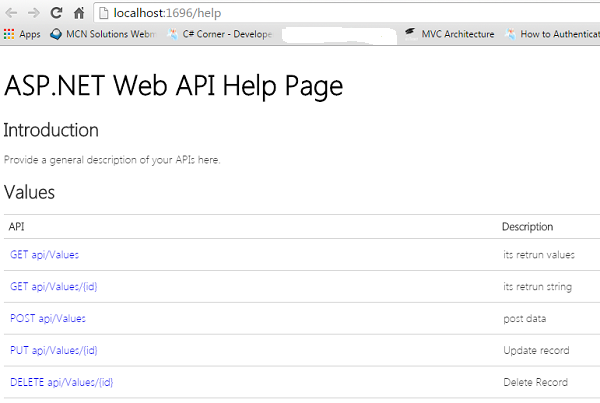The height and width of the screenshot is (403, 600).
Task: Go to the browser home icon
Action: pos(78,12)
